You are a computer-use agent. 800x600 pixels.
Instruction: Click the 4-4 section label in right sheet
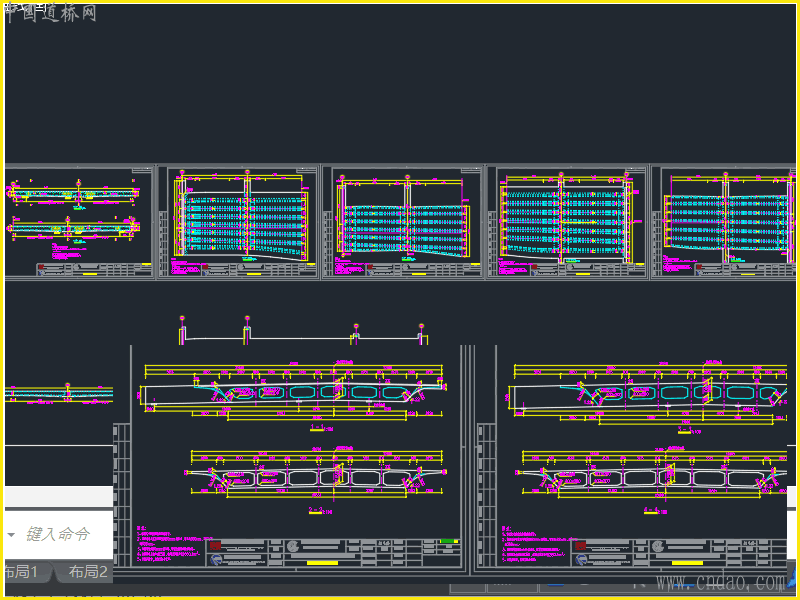click(652, 510)
